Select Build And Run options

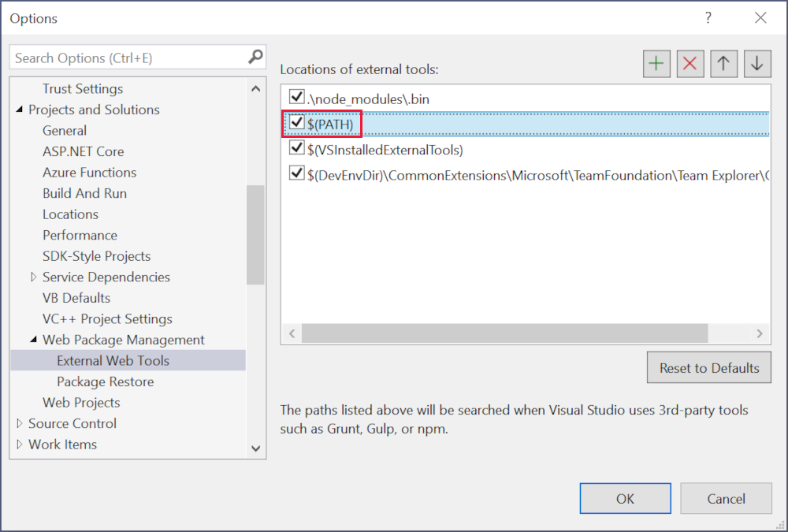pyautogui.click(x=84, y=193)
